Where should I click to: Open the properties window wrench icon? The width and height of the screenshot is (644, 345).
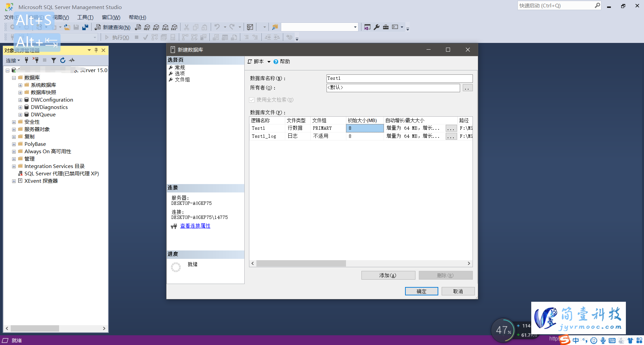coord(377,27)
